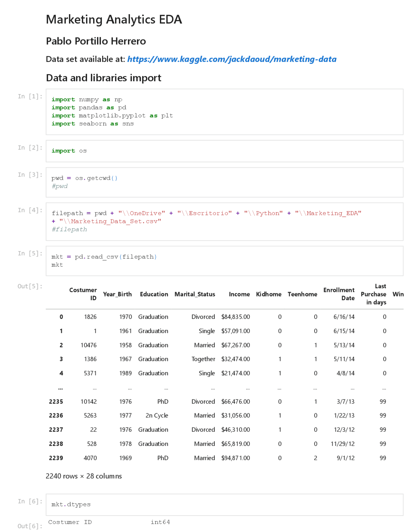Select the Marital_Status column header

pos(195,294)
